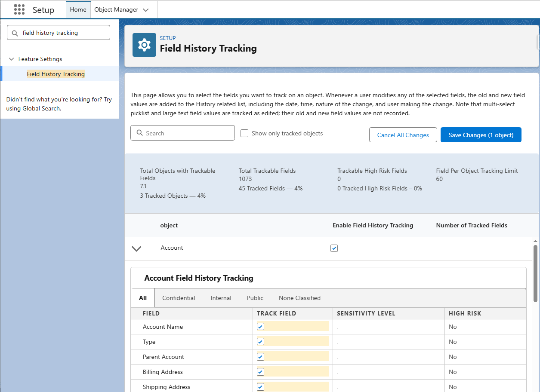Click Number of Tracked Fields column header
The width and height of the screenshot is (540, 392).
point(472,225)
